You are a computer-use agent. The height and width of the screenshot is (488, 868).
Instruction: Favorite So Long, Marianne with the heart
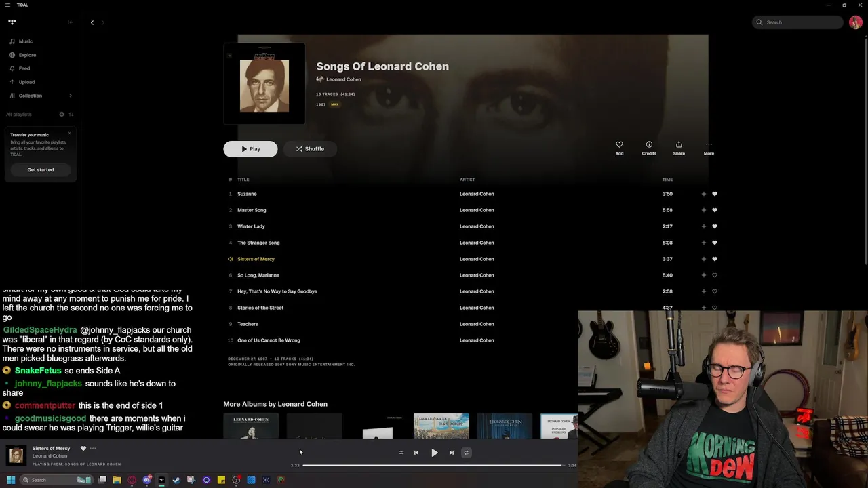point(715,275)
